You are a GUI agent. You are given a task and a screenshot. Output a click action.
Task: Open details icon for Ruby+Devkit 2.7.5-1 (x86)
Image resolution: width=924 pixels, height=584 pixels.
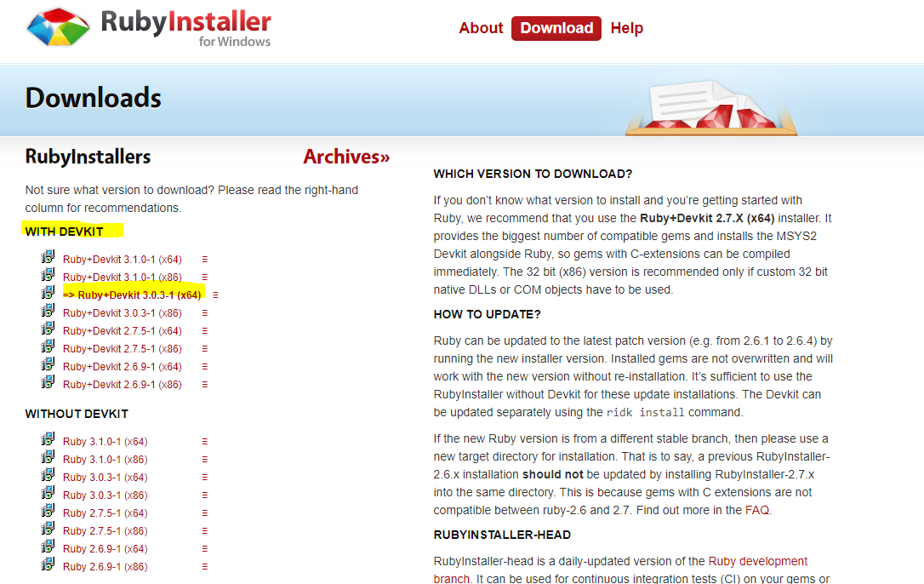point(205,349)
